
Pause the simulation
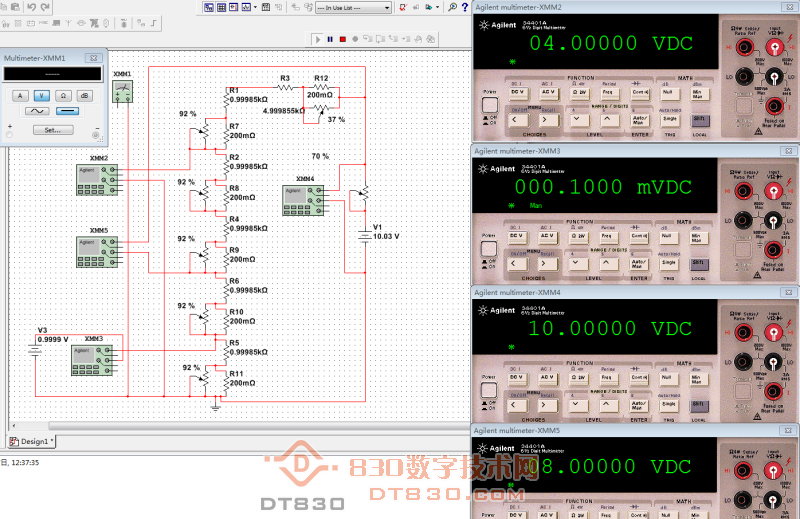330,39
